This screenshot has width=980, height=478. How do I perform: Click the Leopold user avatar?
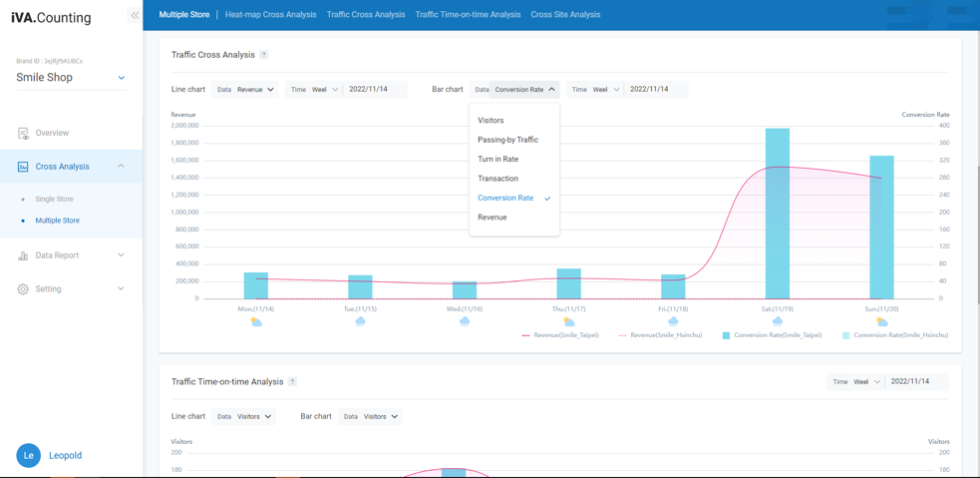(28, 455)
